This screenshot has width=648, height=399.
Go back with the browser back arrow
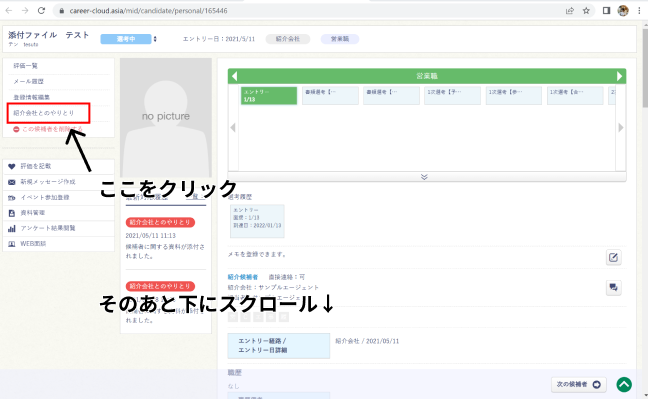click(x=9, y=11)
